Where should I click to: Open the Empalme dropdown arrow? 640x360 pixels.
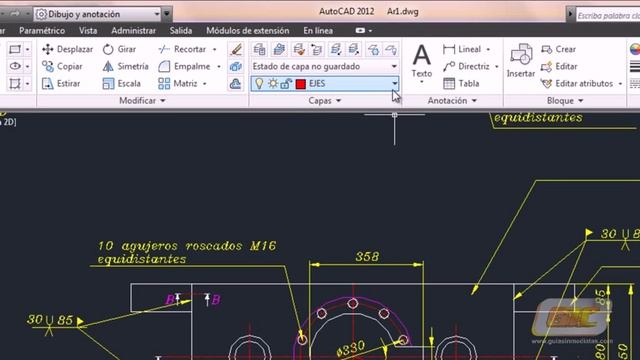point(219,67)
